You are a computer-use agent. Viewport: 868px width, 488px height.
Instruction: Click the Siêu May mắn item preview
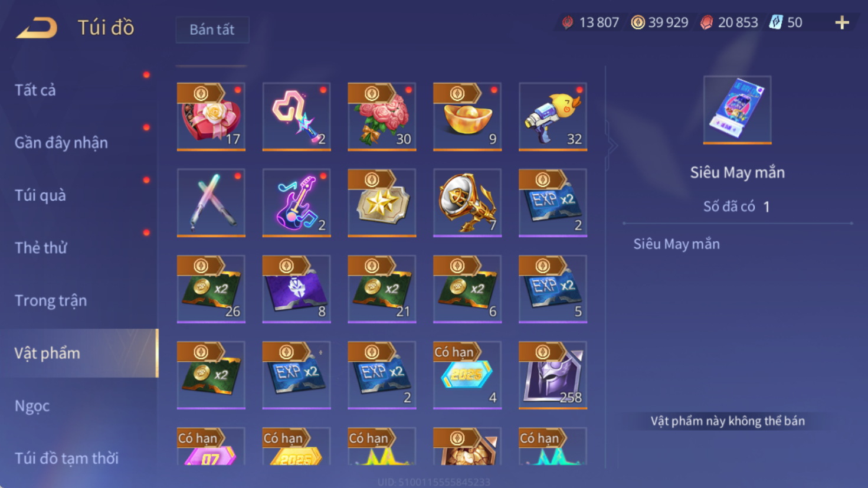[737, 110]
